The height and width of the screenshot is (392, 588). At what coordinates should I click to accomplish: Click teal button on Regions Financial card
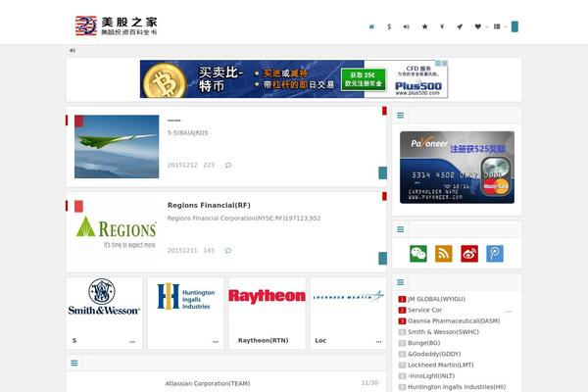point(382,258)
